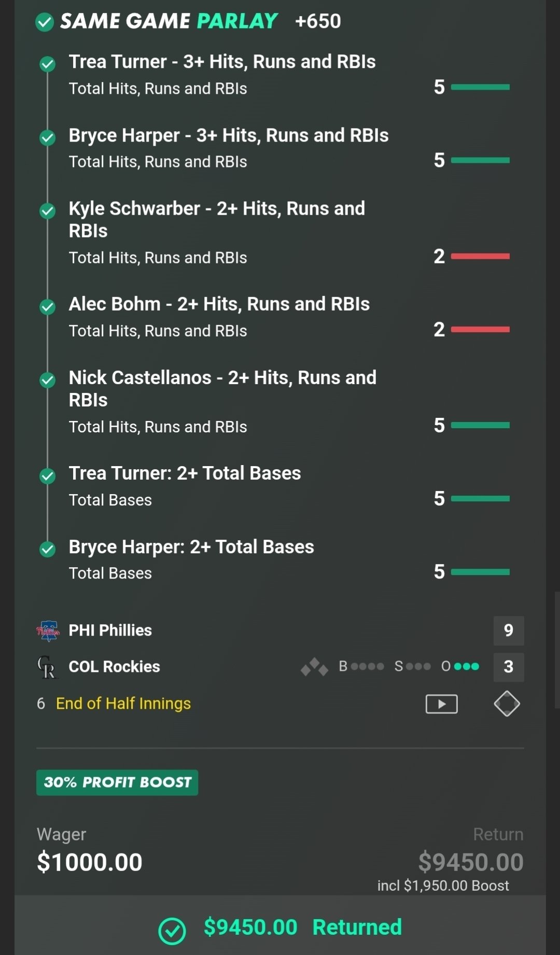The width and height of the screenshot is (560, 955).
Task: Click the base runners diamond indicator
Action: tap(314, 667)
